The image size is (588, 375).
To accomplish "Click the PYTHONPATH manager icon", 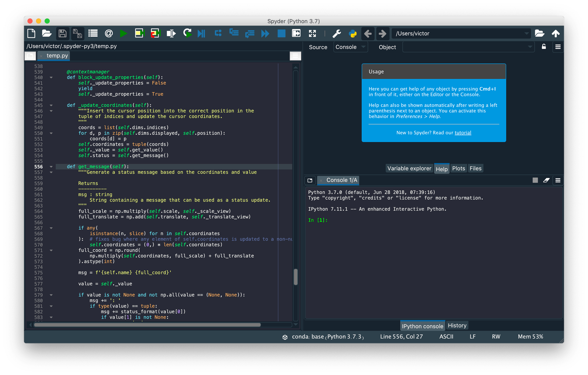I will click(x=353, y=33).
